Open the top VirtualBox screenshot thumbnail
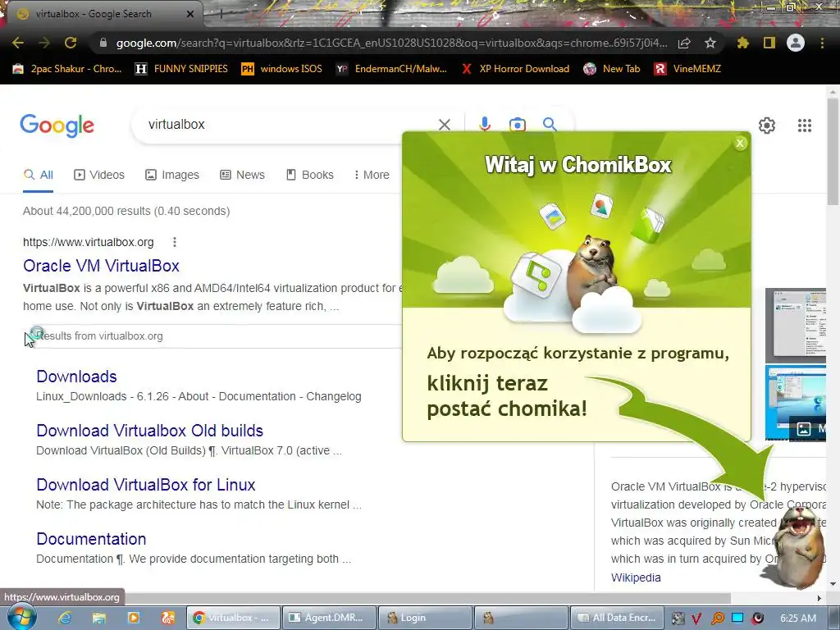The width and height of the screenshot is (840, 630). tap(796, 326)
